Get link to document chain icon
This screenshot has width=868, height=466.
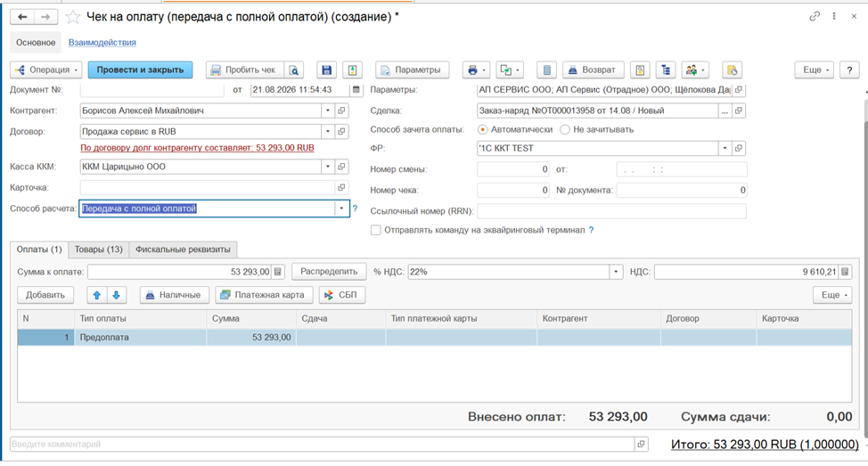click(815, 17)
